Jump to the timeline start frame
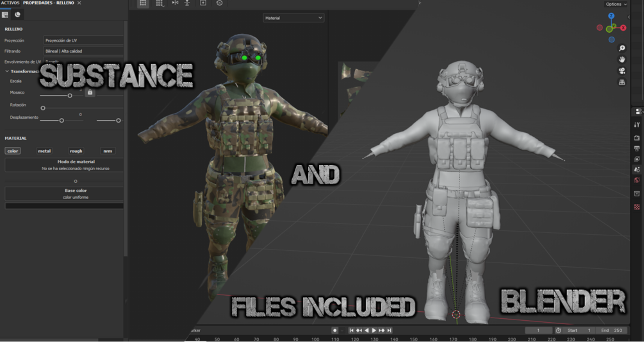This screenshot has height=342, width=644. point(352,330)
